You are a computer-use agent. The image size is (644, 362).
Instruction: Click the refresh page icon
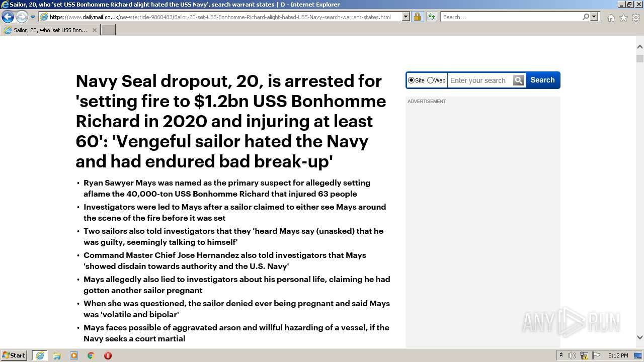(x=432, y=17)
